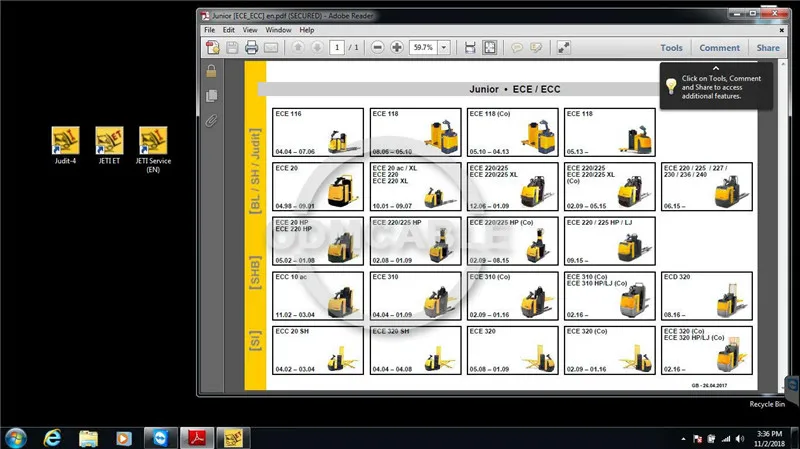
Task: Click the fit one full page icon
Action: (x=489, y=47)
